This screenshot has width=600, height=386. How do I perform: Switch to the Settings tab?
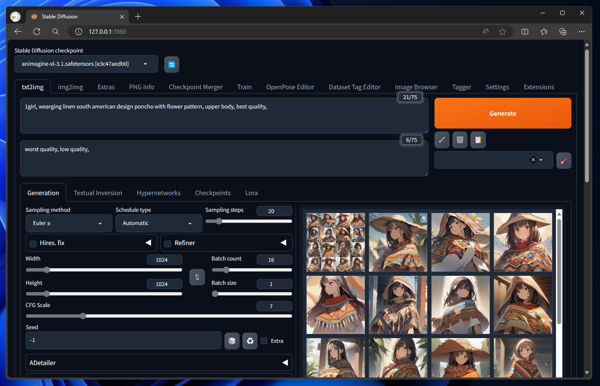pyautogui.click(x=497, y=87)
